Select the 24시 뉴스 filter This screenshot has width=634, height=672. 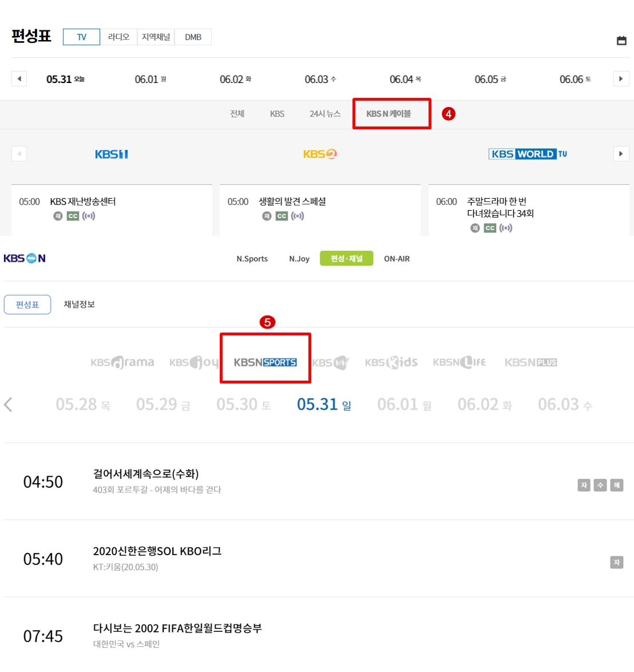click(x=325, y=113)
